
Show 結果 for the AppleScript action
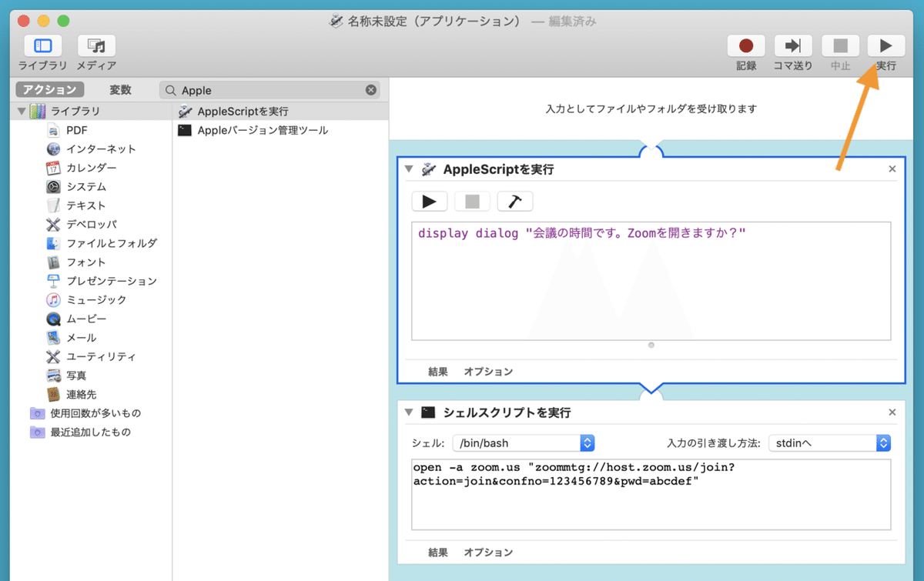click(x=437, y=371)
